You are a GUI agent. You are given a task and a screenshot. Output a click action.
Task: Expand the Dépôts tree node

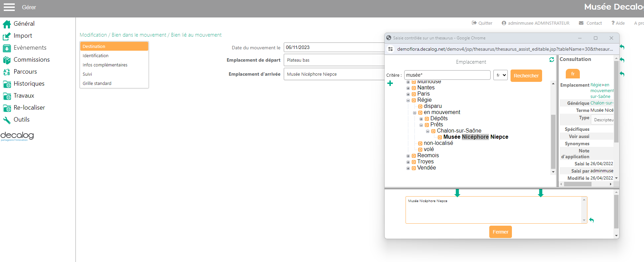click(x=421, y=119)
